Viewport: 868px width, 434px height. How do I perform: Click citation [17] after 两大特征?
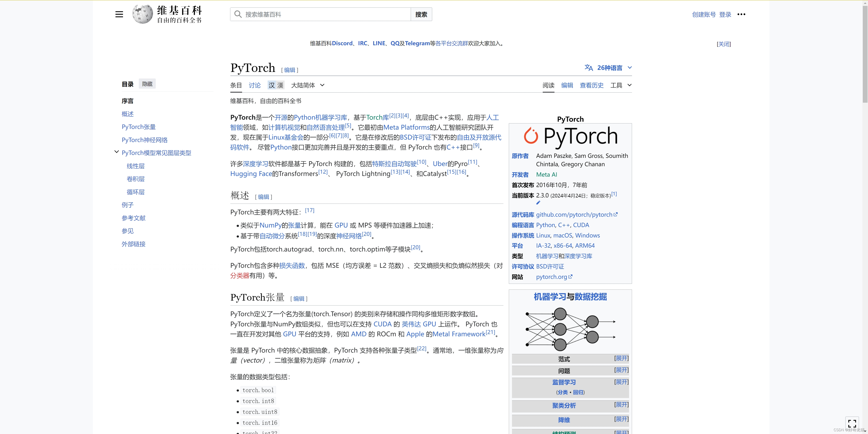(x=309, y=210)
